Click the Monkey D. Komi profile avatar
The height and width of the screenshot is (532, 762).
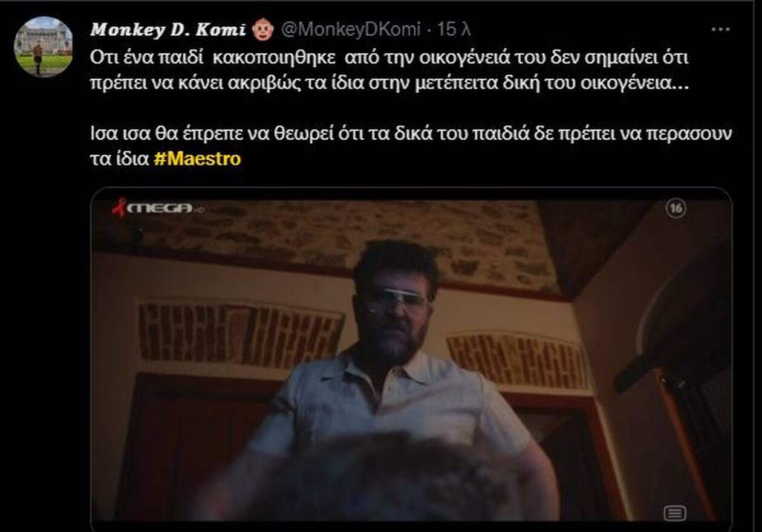[x=43, y=47]
